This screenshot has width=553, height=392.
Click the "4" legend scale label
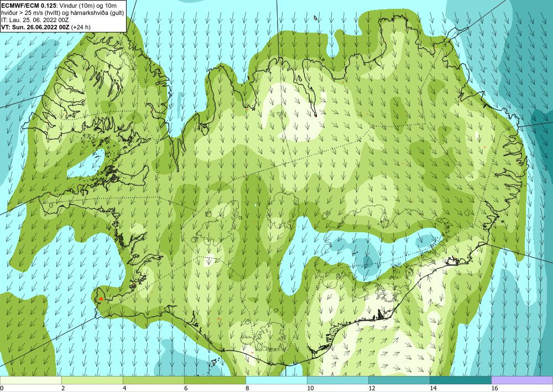[124, 389]
